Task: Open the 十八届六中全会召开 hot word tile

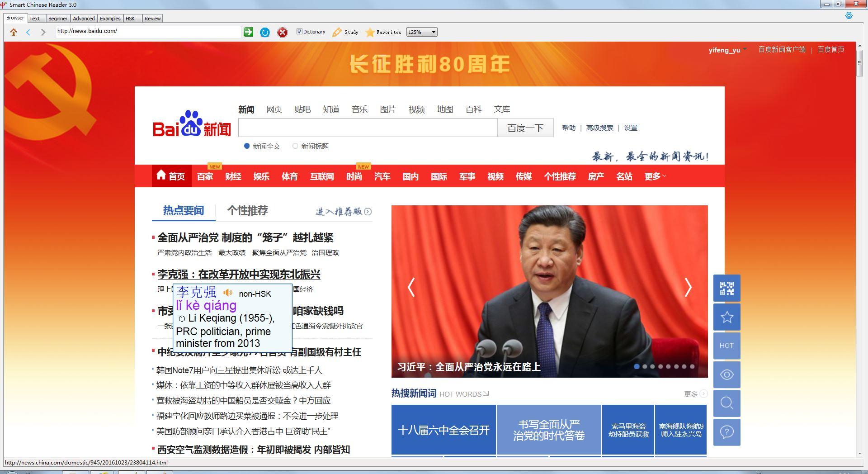Action: click(443, 430)
